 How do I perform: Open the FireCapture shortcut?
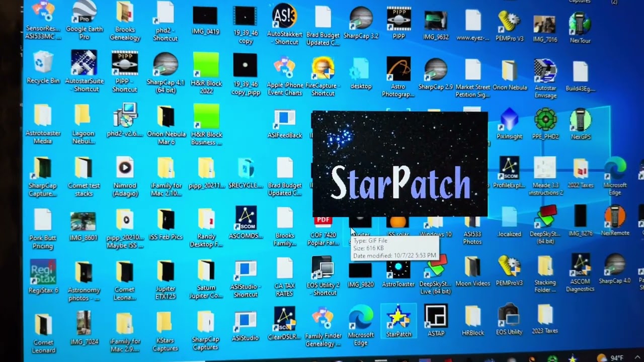click(x=323, y=76)
